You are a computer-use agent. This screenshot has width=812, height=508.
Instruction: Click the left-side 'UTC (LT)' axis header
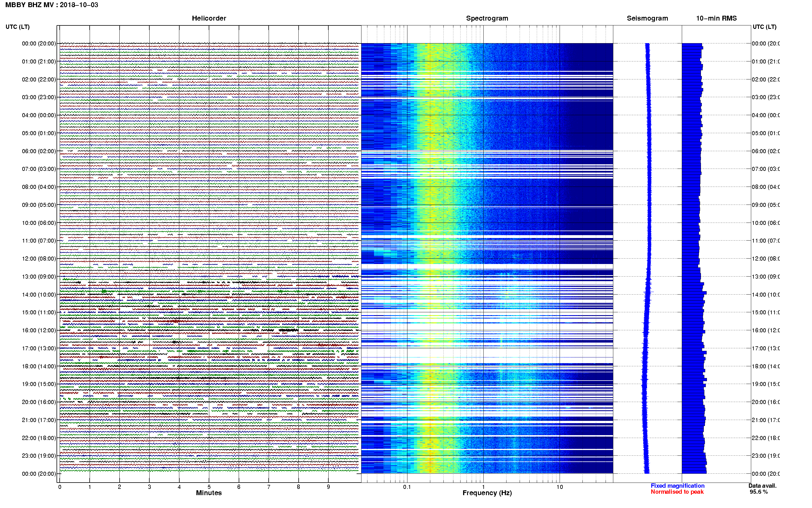click(x=17, y=27)
